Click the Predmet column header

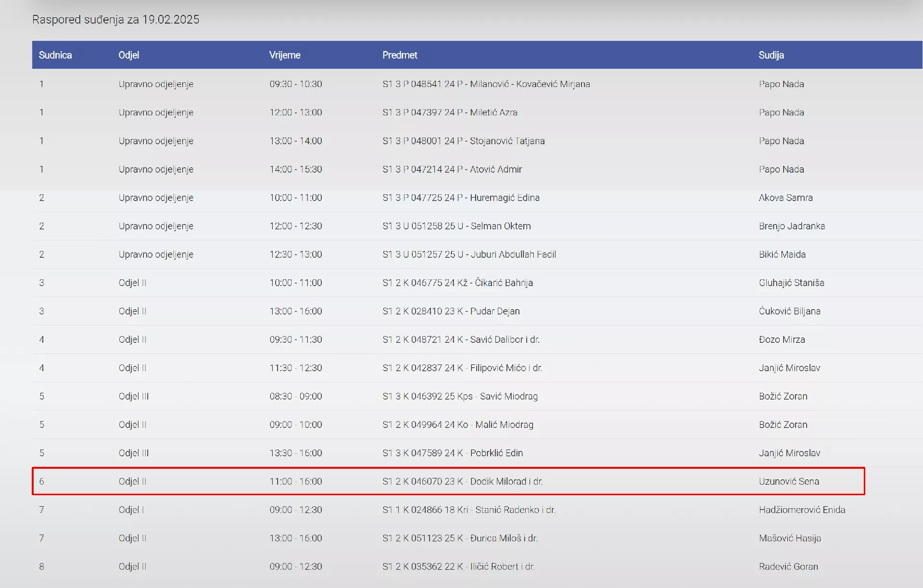pyautogui.click(x=400, y=55)
